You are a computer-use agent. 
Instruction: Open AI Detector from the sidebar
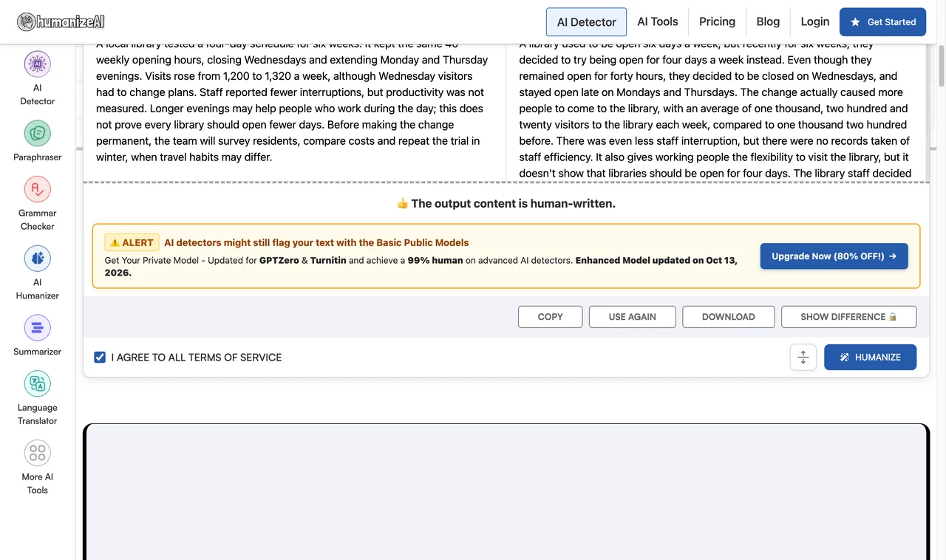(37, 78)
